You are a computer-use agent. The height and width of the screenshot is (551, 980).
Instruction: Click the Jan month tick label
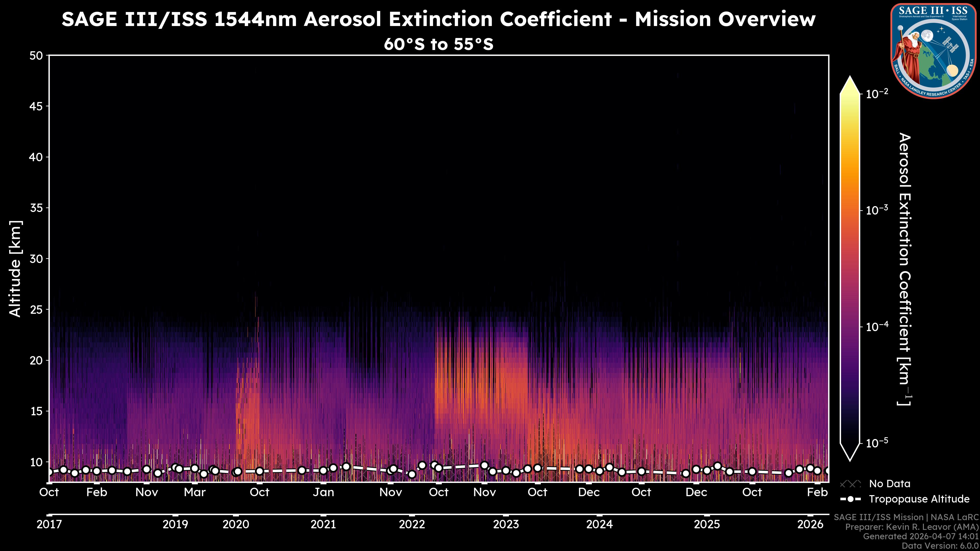(323, 492)
